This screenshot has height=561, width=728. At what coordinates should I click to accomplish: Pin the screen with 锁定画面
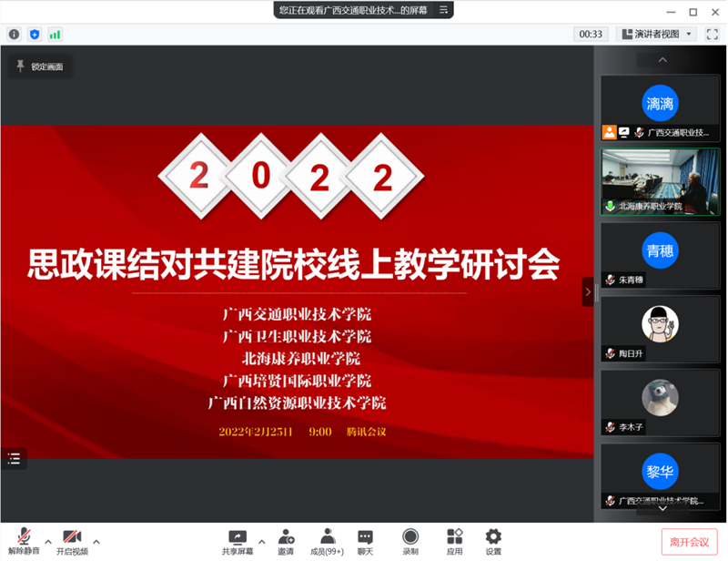point(40,66)
